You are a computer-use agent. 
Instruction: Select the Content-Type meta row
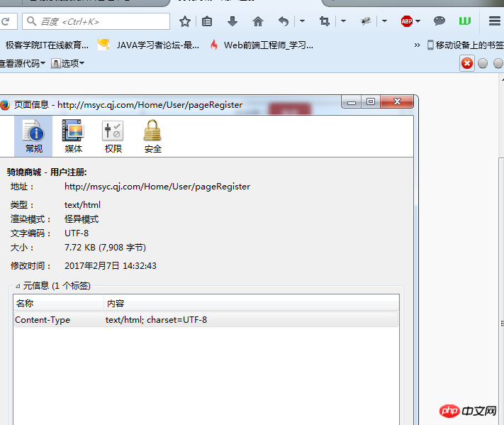(x=206, y=320)
